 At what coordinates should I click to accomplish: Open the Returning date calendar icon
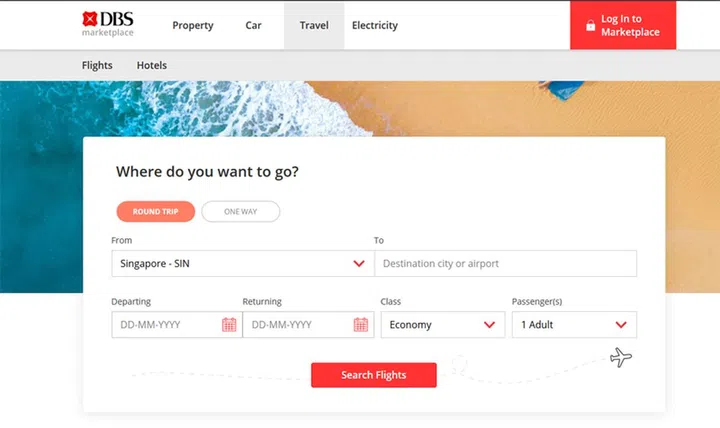[x=361, y=325]
